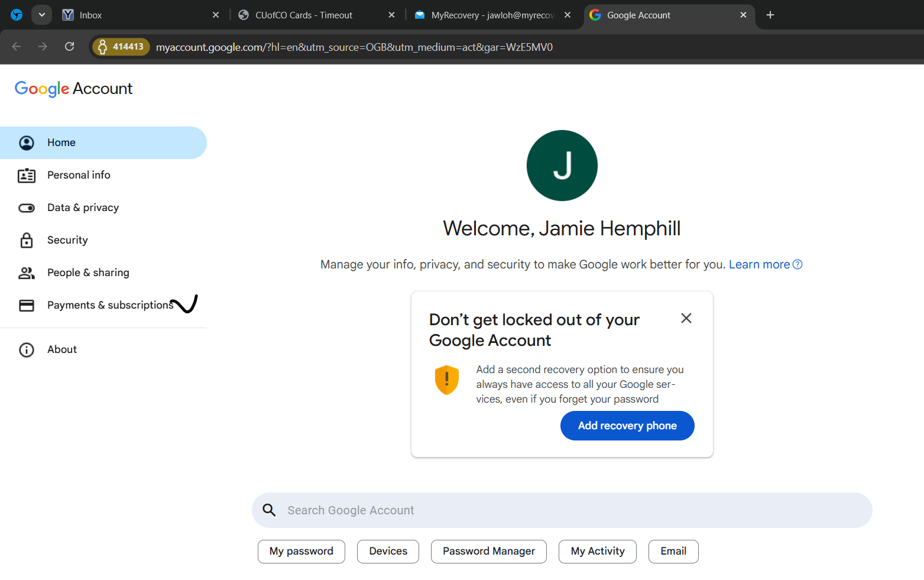
Task: Click the Search Google Account field
Action: [562, 510]
